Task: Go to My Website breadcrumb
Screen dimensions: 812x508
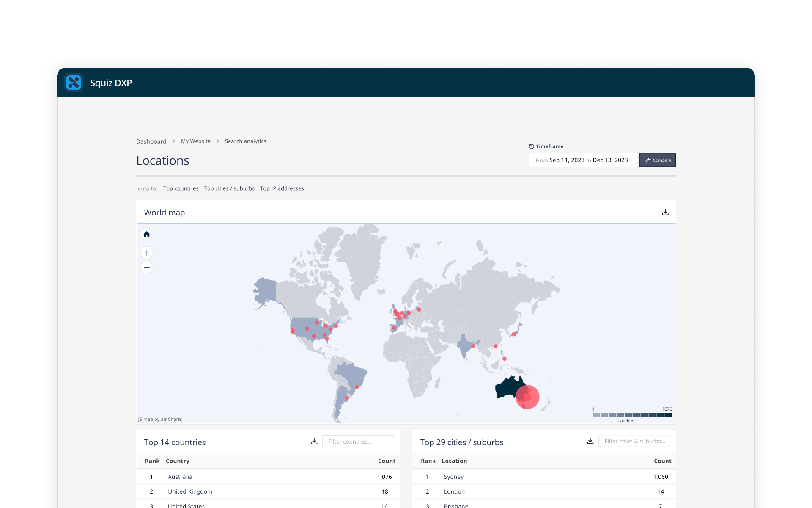Action: pyautogui.click(x=196, y=141)
